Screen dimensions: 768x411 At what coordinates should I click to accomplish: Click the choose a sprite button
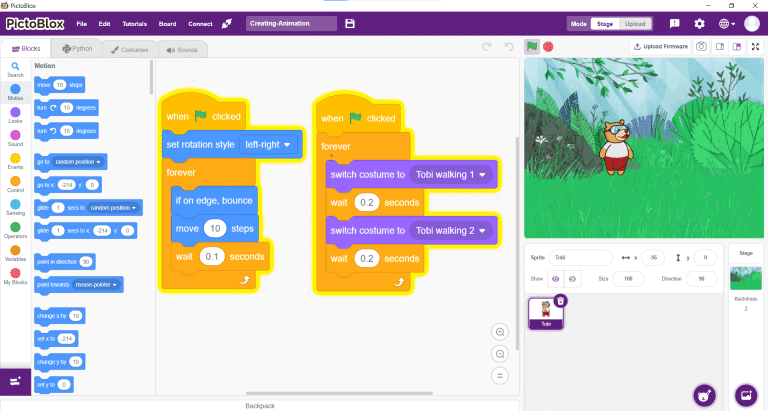[704, 395]
